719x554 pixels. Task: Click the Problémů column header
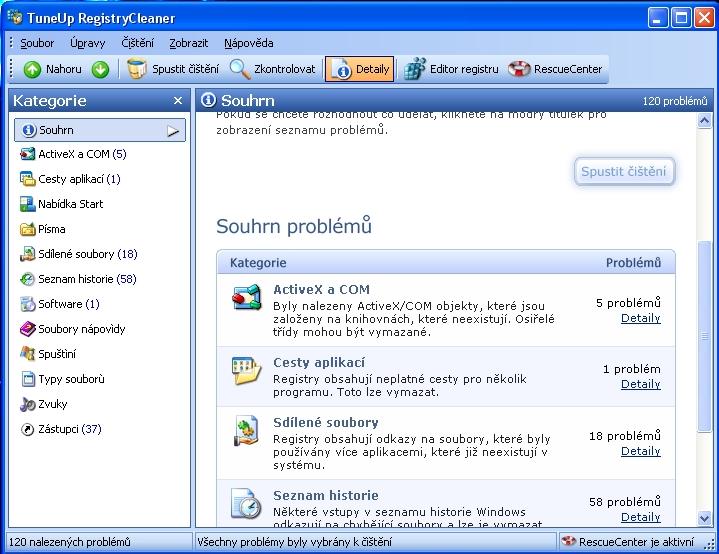[x=633, y=263]
